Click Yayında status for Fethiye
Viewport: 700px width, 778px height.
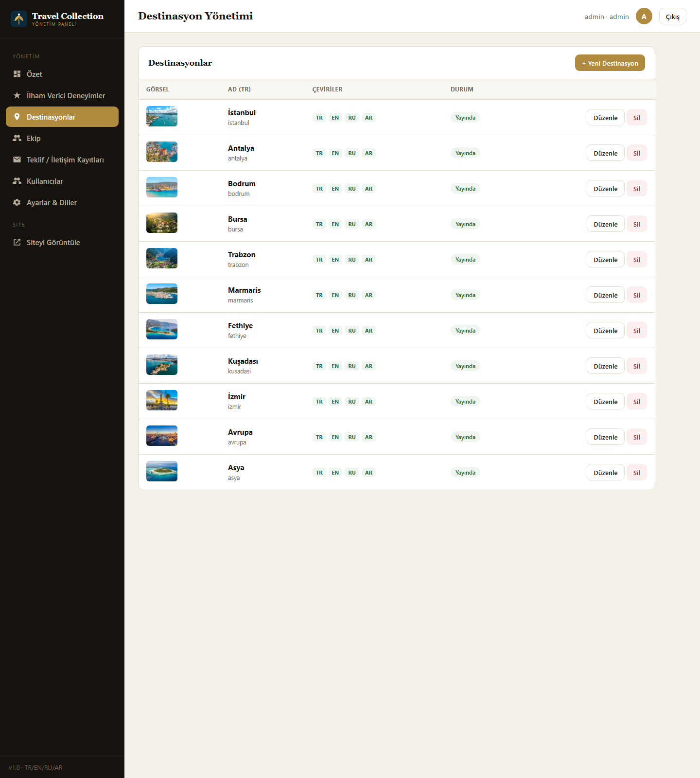coord(465,330)
